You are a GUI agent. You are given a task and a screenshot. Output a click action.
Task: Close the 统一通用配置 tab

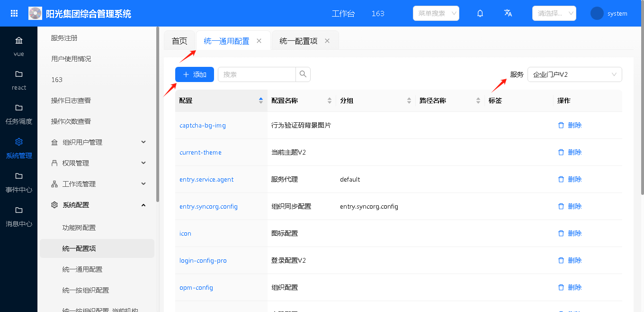tap(259, 41)
